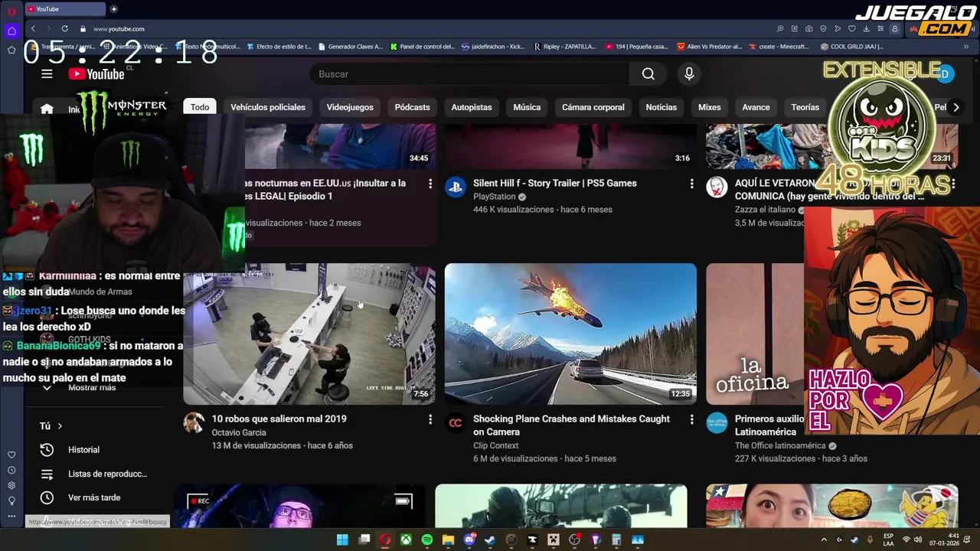980x551 pixels.
Task: Select the Noticias chip
Action: pos(661,107)
